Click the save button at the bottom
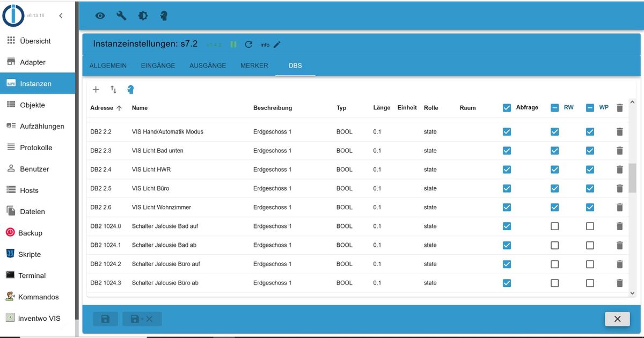Image resolution: width=644 pixels, height=338 pixels. 105,319
